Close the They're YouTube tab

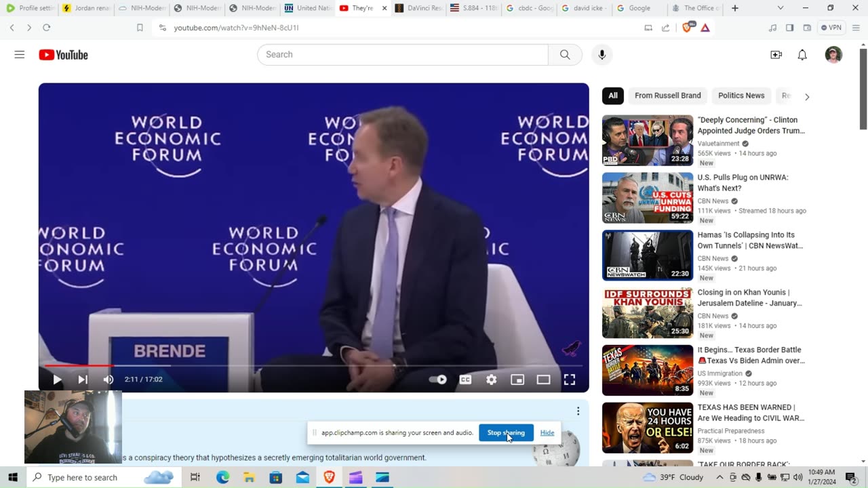pyautogui.click(x=385, y=8)
